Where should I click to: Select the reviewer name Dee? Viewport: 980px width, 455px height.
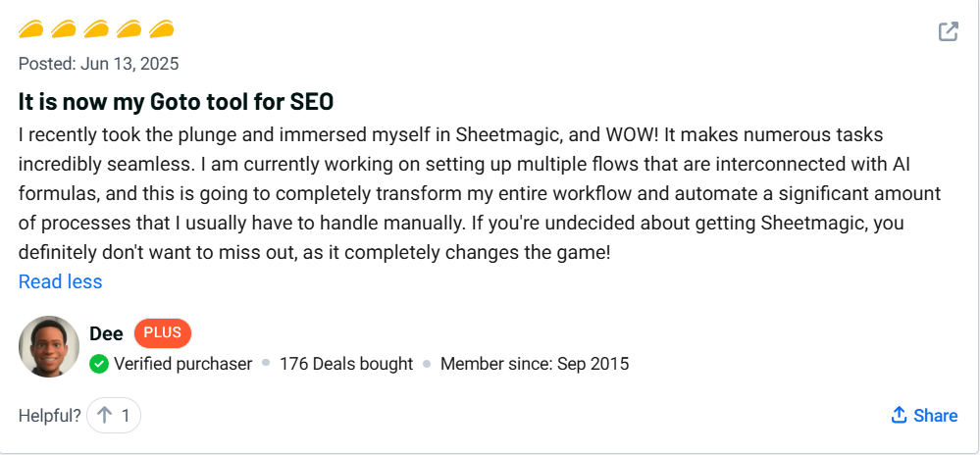point(106,333)
